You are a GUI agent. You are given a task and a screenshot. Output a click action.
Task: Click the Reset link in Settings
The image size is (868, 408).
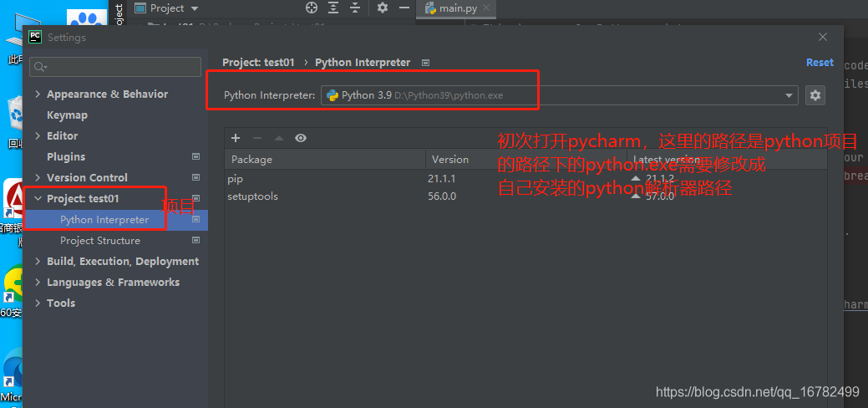click(820, 63)
